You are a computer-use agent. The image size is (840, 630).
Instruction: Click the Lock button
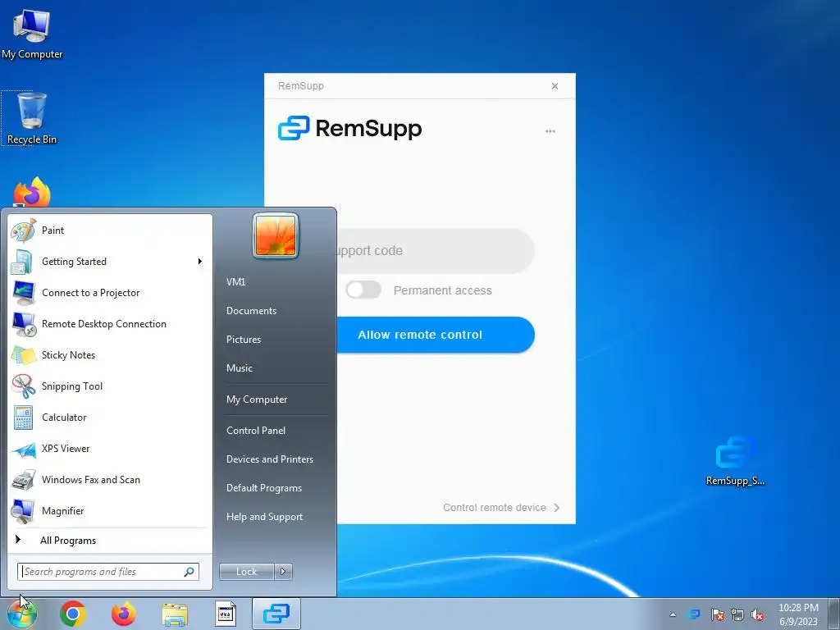click(246, 572)
